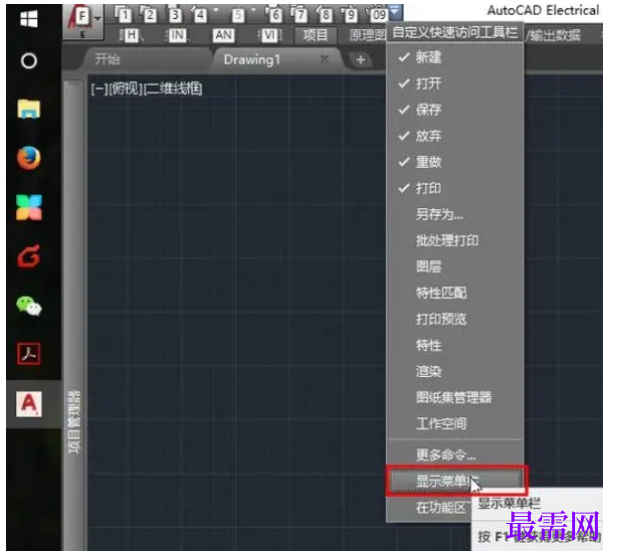Click the AutoCAD taskbar icon

point(29,404)
